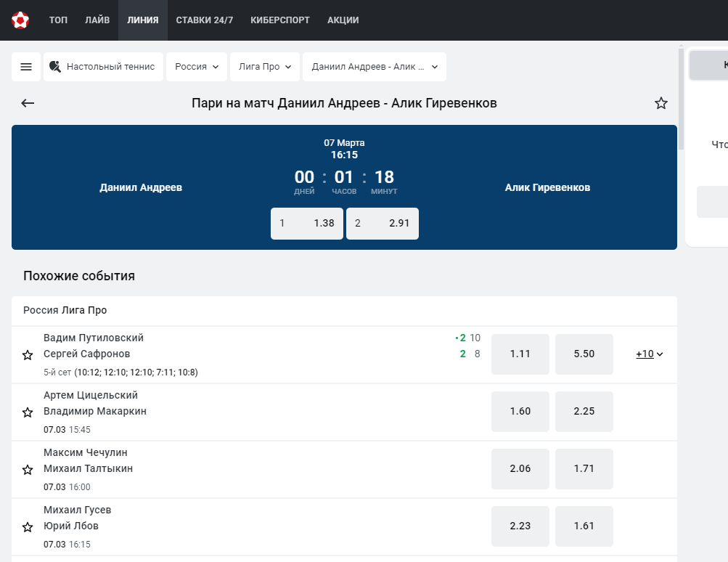Screen dimensions: 728x562
Task: Select odds 1.71 for Талтыкин
Action: (x=584, y=468)
